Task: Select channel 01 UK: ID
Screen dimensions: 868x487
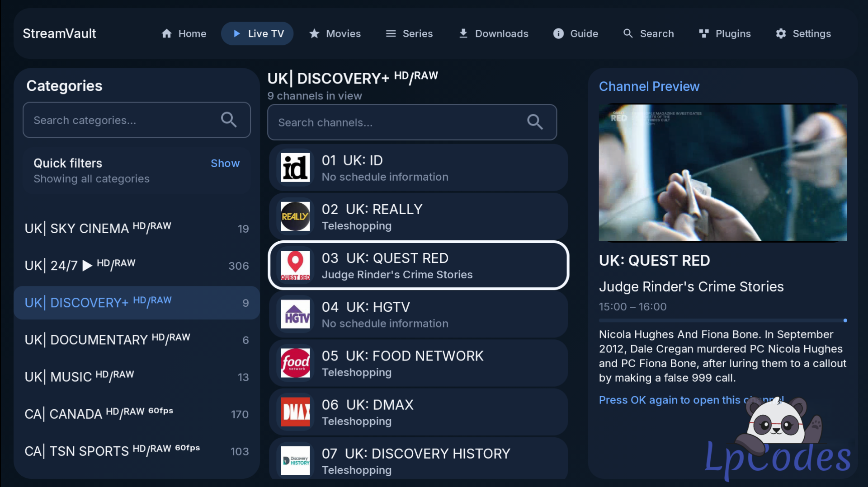Action: [x=418, y=168]
